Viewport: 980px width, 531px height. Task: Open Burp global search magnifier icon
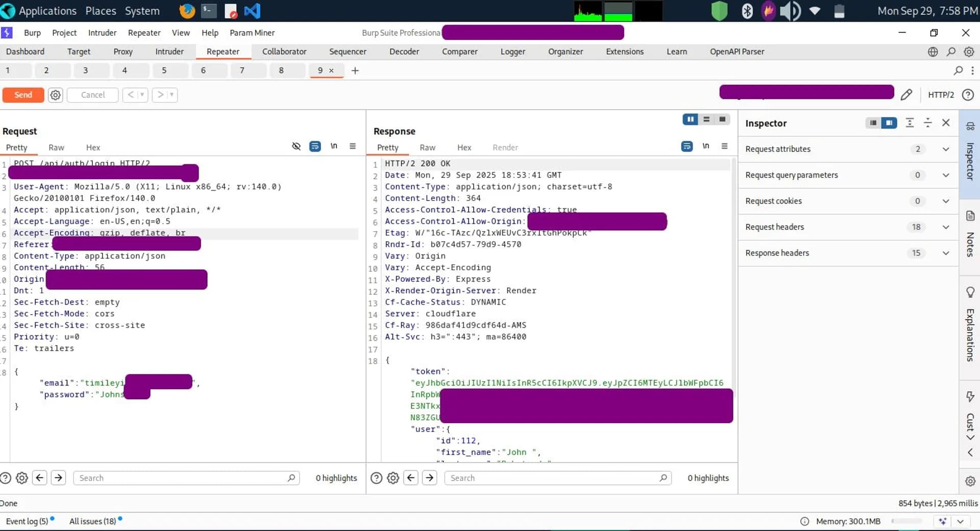coord(951,52)
